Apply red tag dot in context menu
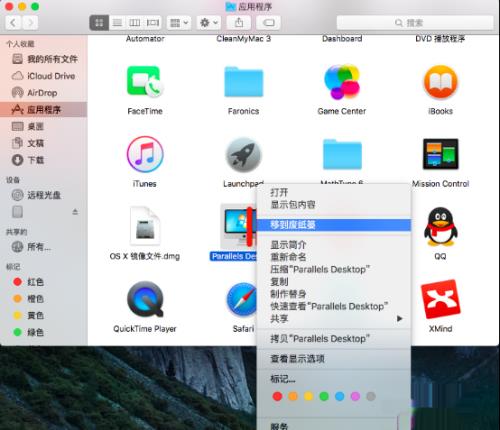 pos(277,396)
